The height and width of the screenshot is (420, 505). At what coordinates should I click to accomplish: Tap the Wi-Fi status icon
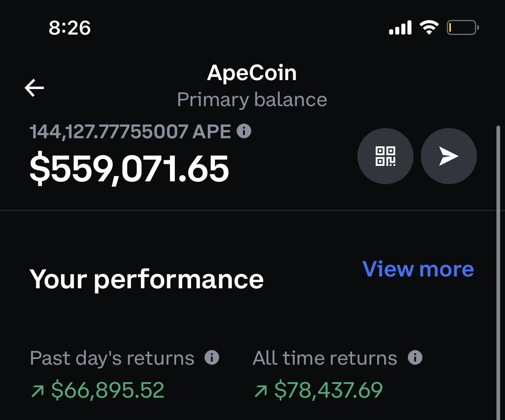coord(429,28)
